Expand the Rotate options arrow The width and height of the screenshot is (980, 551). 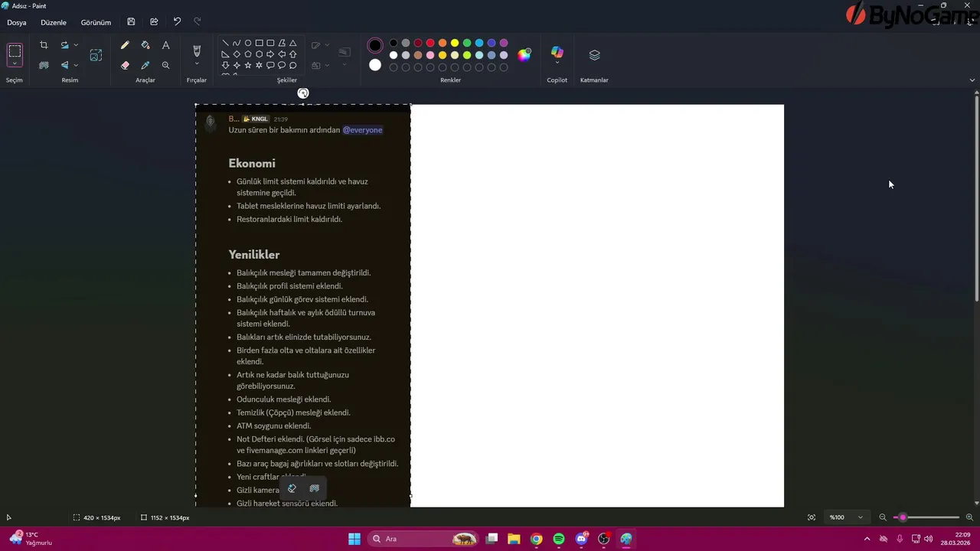coord(76,45)
